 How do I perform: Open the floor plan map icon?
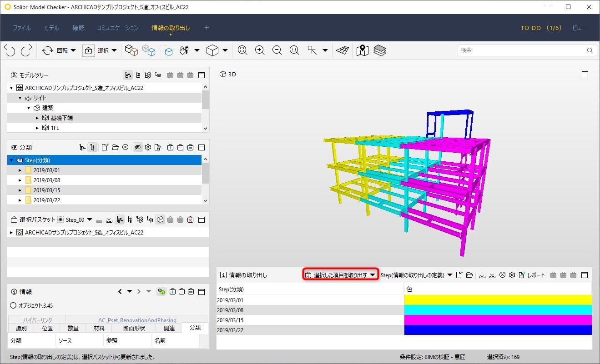363,50
